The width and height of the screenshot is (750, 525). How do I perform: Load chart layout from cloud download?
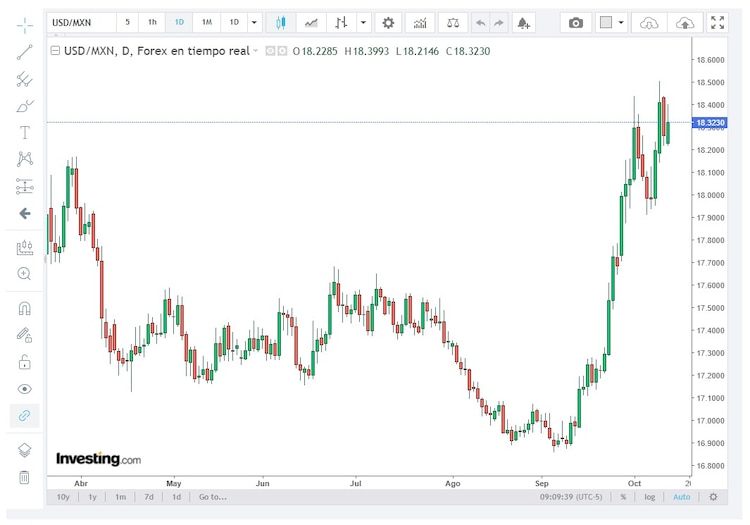(649, 22)
